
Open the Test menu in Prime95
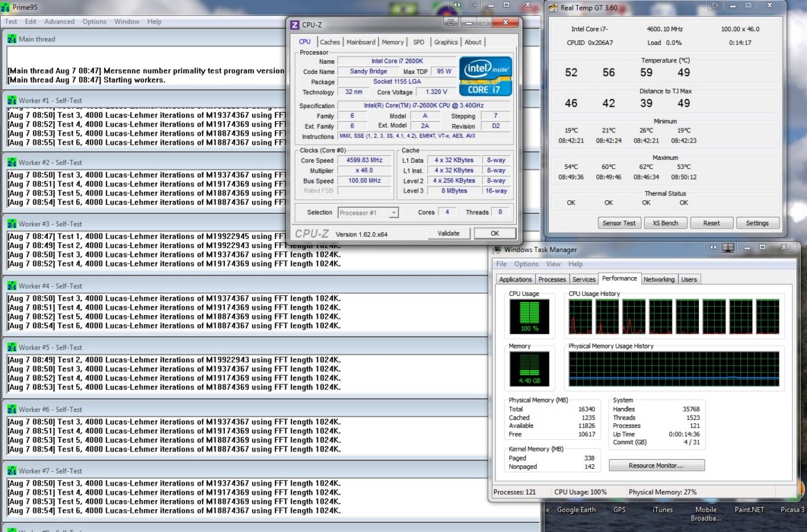[x=11, y=21]
